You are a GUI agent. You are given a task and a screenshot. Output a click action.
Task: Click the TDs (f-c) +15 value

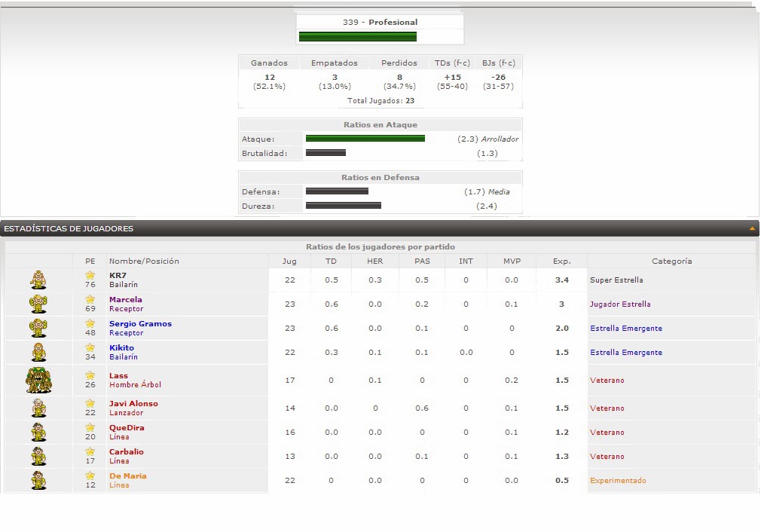[452, 77]
